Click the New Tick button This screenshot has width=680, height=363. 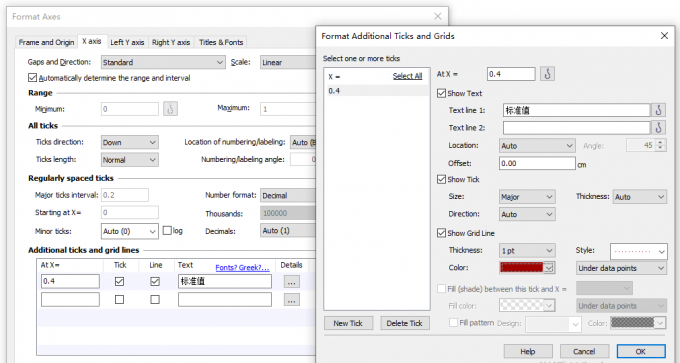point(348,323)
